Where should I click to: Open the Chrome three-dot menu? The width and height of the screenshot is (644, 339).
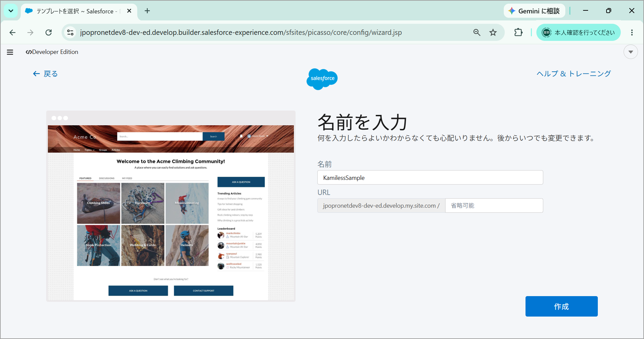(632, 32)
